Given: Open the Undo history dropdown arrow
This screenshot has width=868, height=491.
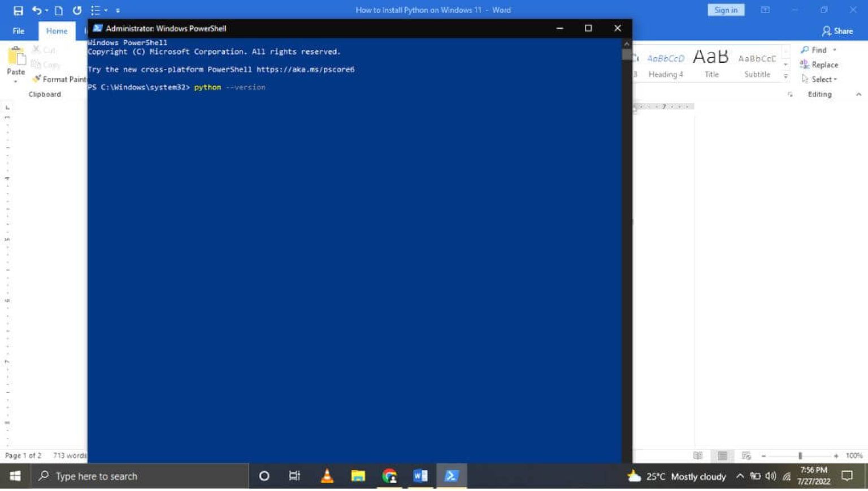Looking at the screenshot, I should [x=46, y=10].
